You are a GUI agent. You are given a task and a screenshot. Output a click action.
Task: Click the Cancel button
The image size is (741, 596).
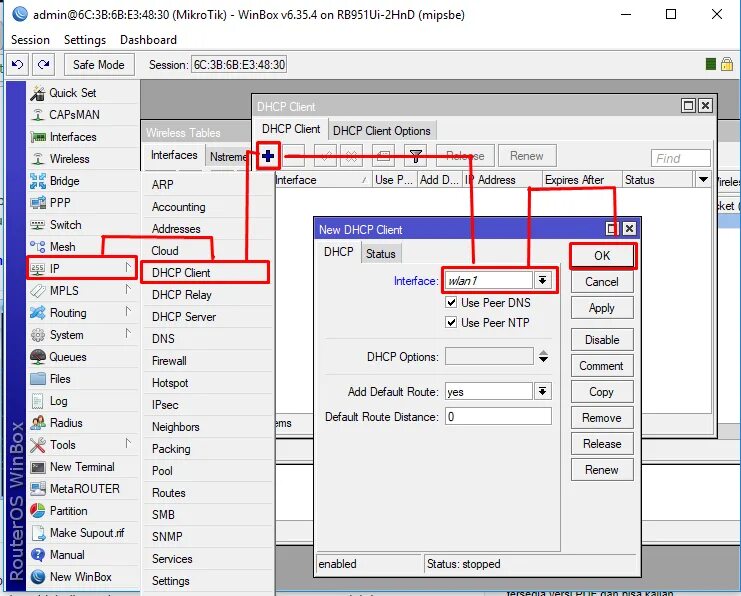(602, 282)
